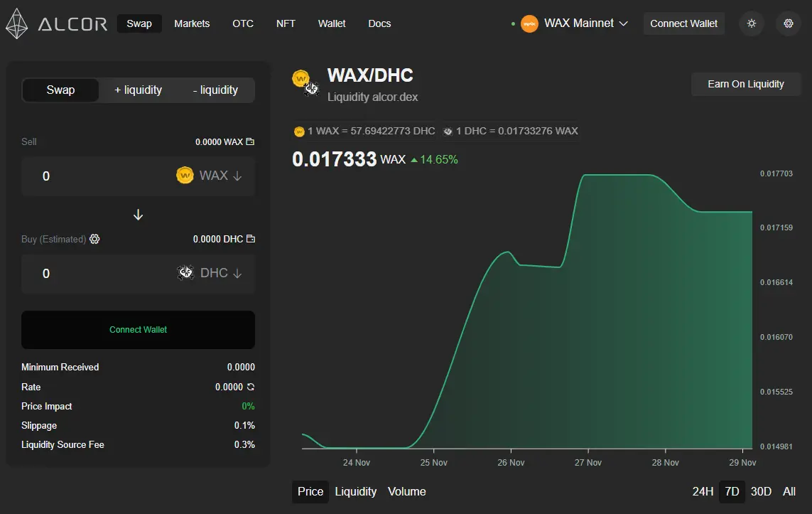Open settings via top-right gear icon
This screenshot has width=812, height=514.
click(788, 23)
